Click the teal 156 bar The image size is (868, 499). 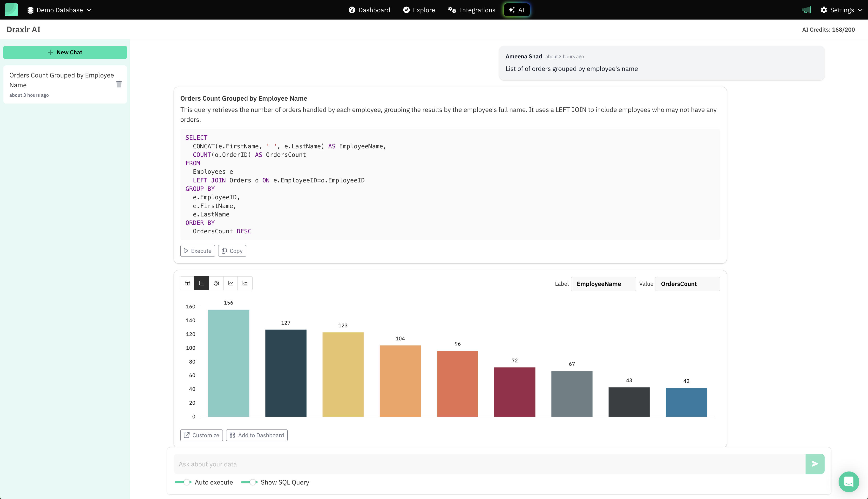coord(229,363)
